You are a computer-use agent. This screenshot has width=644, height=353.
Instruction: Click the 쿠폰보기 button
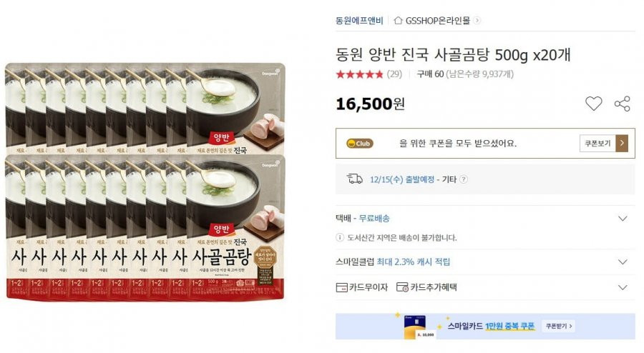604,143
